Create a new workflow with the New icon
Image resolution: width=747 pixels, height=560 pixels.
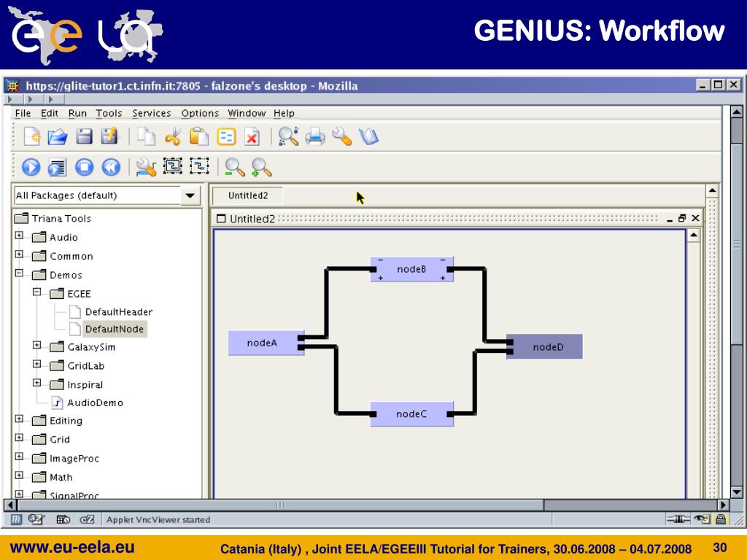tap(32, 136)
